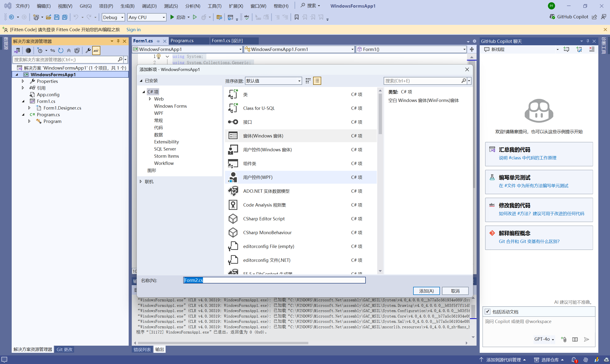Click the Open File toolbar icon
Image resolution: width=610 pixels, height=364 pixels.
(x=49, y=17)
